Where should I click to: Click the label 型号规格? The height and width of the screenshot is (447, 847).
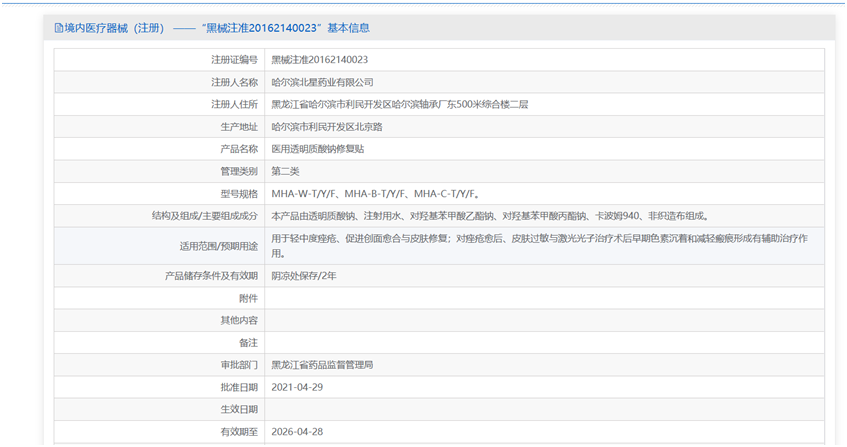[x=239, y=194]
